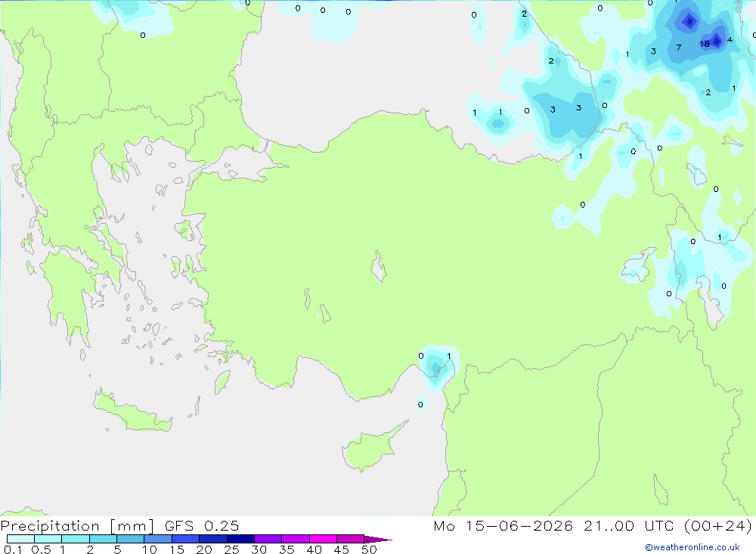Click the '4' precipitation value on the map
The height and width of the screenshot is (554, 756).
pyautogui.click(x=730, y=39)
